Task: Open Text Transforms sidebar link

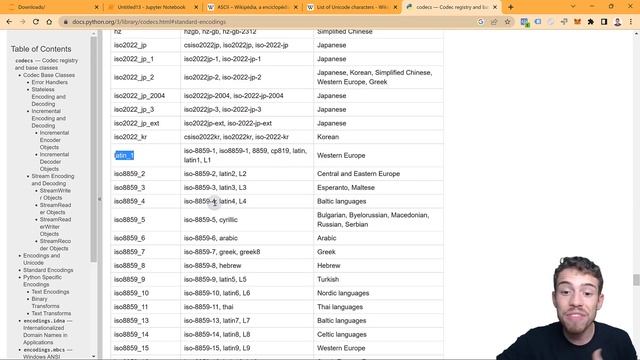Action: tap(51, 313)
